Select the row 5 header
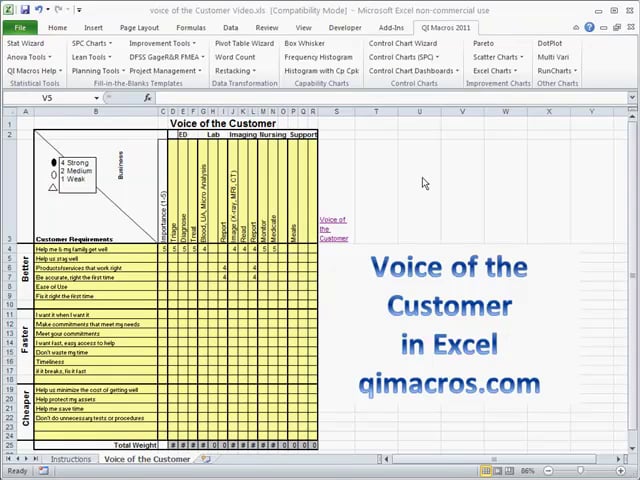The height and width of the screenshot is (480, 640). click(x=10, y=258)
